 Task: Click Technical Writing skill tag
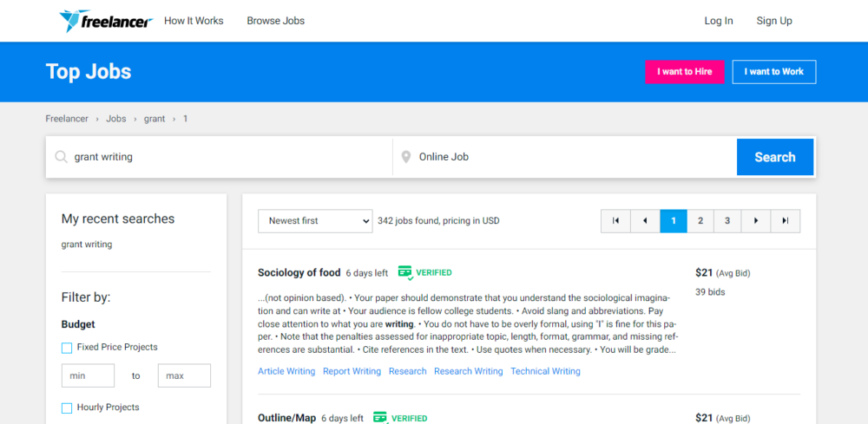[545, 371]
